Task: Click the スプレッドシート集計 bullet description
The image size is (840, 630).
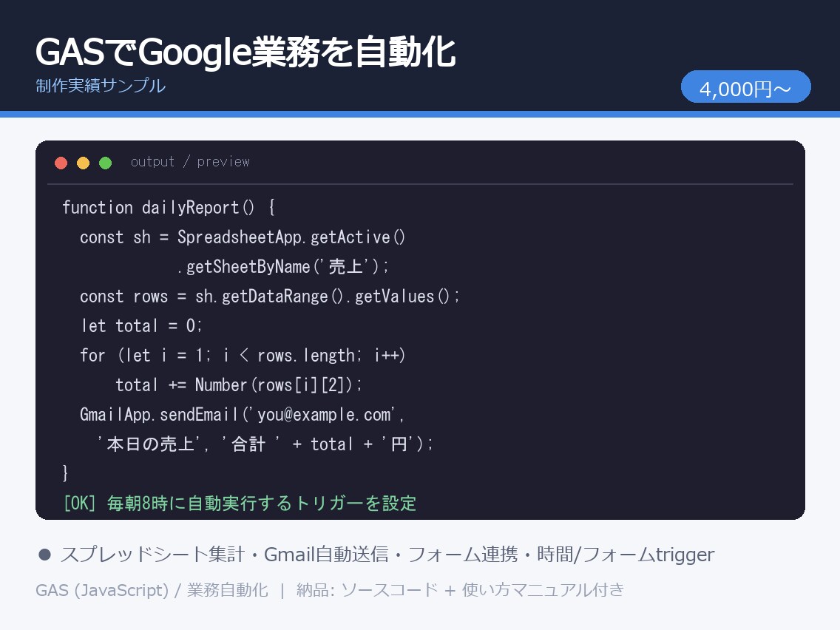Action: (x=387, y=555)
